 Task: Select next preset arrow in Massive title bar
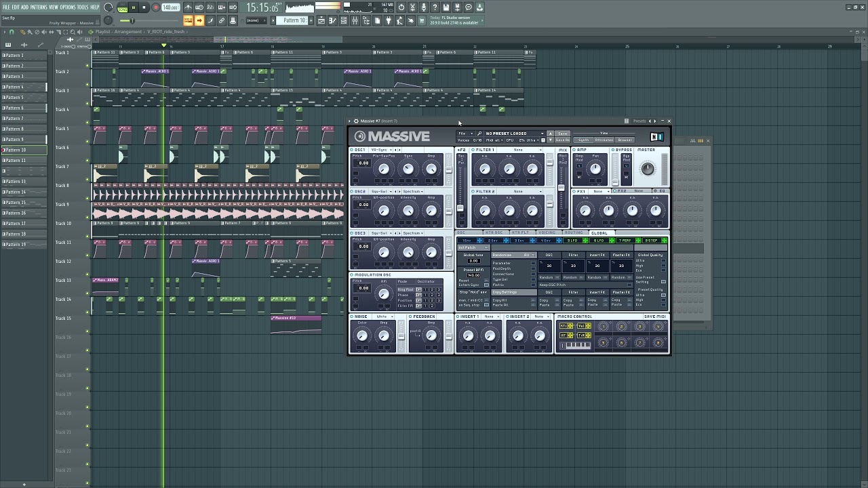pyautogui.click(x=655, y=121)
